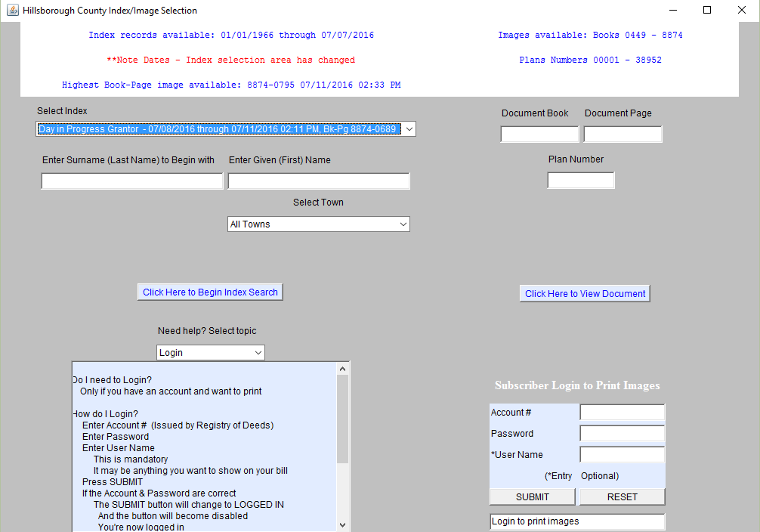This screenshot has width=760, height=532.
Task: Click the Java coffee cup title bar icon
Action: 12,10
